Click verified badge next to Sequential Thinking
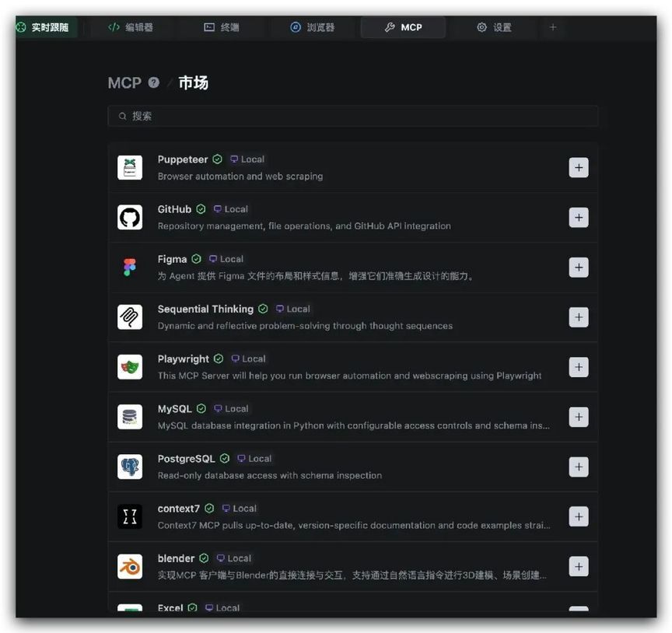The height and width of the screenshot is (633, 672). coord(263,309)
